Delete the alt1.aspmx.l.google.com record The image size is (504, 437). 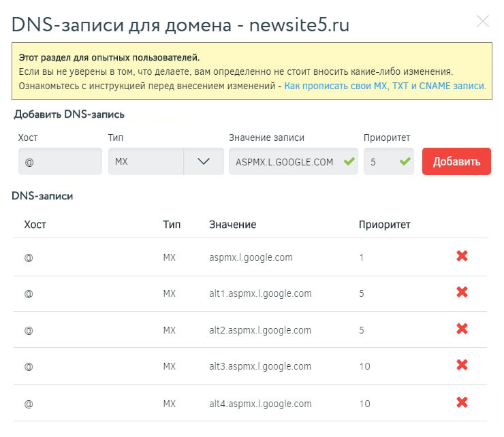[462, 293]
